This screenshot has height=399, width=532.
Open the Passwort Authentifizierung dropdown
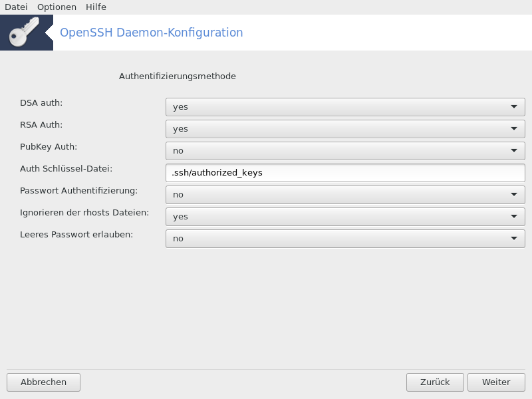[x=345, y=195]
